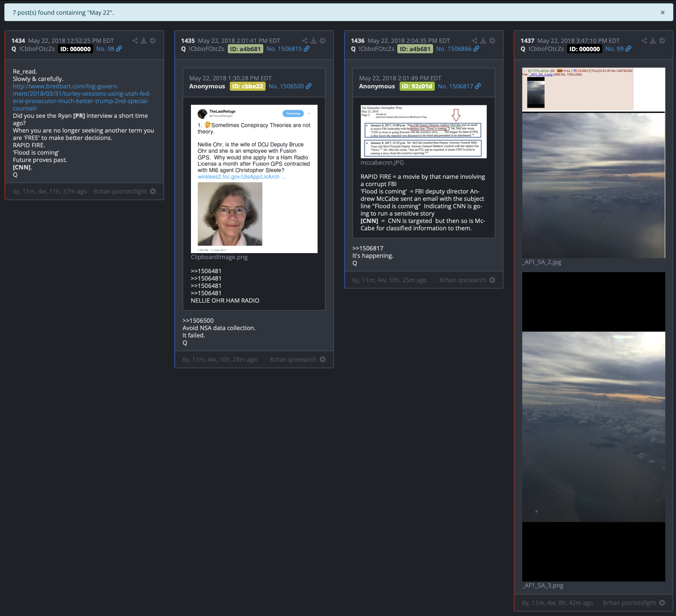676x616 pixels.
Task: Click post number 1434 header
Action: tap(18, 41)
